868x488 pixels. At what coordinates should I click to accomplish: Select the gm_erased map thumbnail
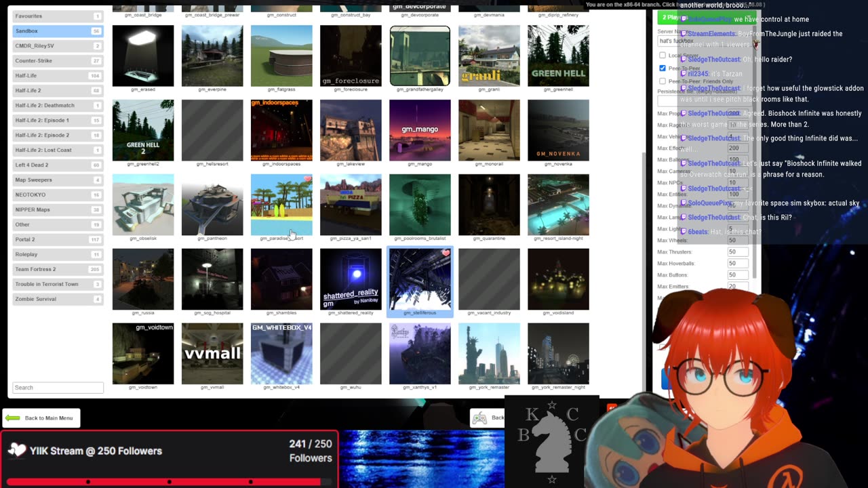pos(143,56)
